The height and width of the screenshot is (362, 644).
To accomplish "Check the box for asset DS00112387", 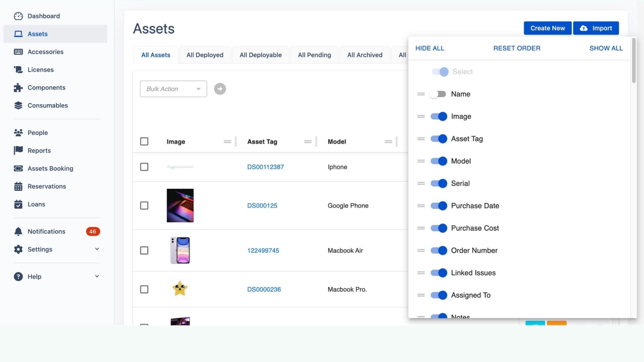I will [x=144, y=167].
